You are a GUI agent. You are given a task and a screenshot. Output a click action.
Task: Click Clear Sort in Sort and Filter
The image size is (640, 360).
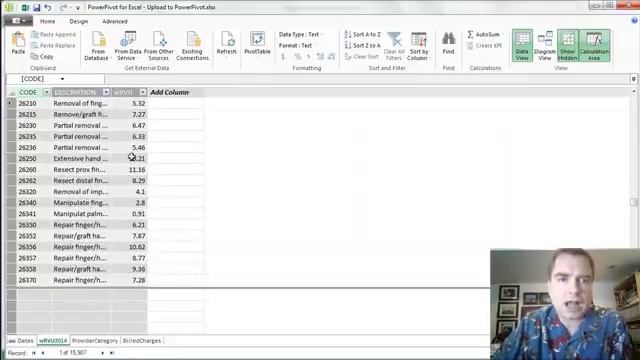point(362,57)
